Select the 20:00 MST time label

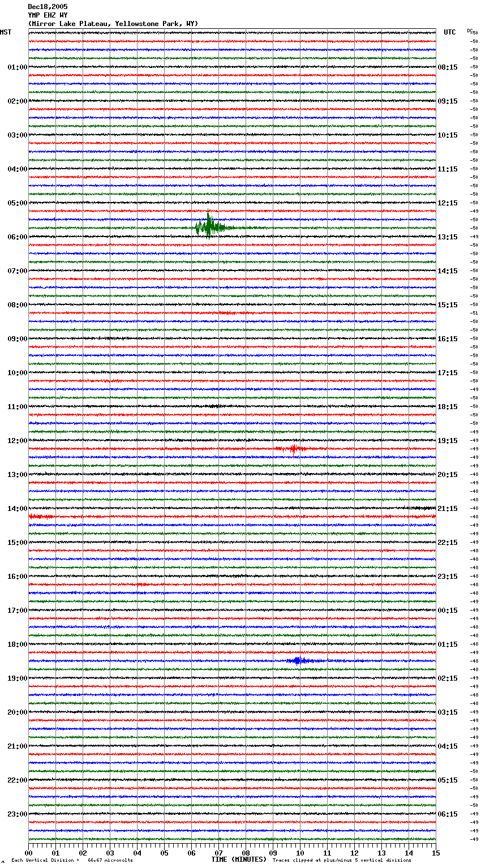(17, 712)
